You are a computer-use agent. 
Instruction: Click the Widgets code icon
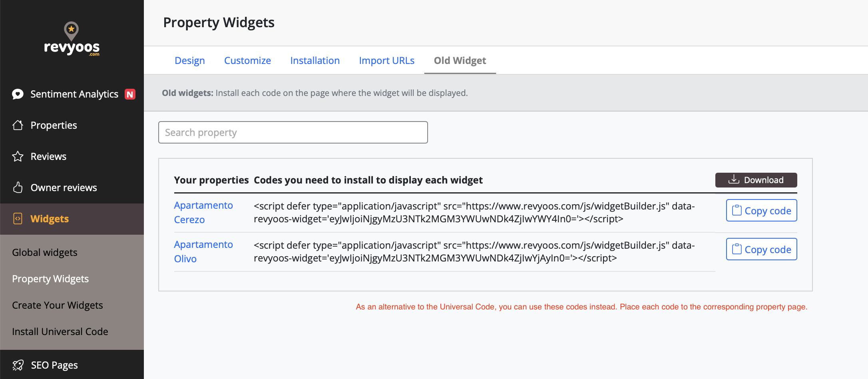tap(18, 219)
